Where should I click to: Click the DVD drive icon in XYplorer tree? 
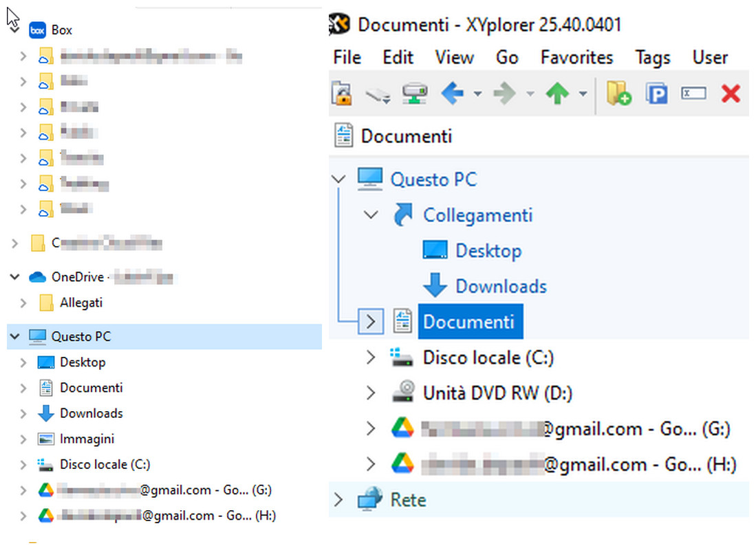pos(402,391)
